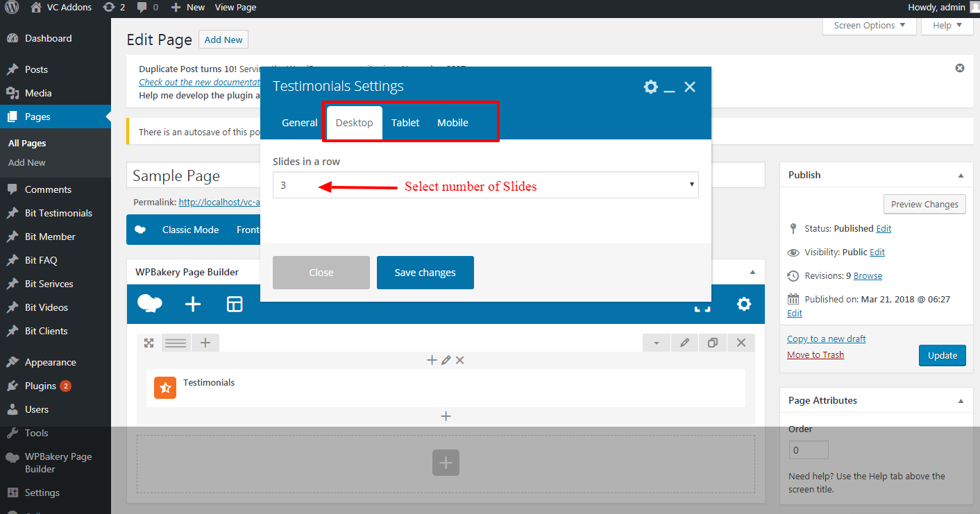Open the Slides in a row dropdown
Viewport: 980px width, 514px height.
pyautogui.click(x=485, y=185)
